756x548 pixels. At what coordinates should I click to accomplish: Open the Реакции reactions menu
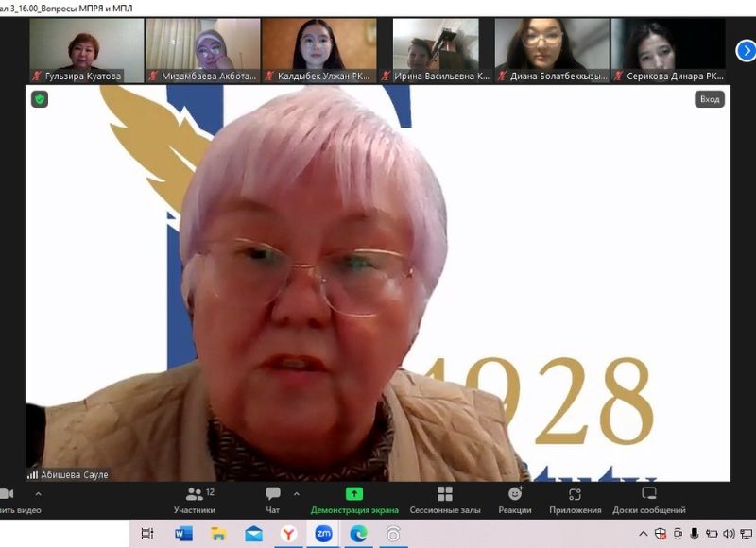pyautogui.click(x=515, y=498)
